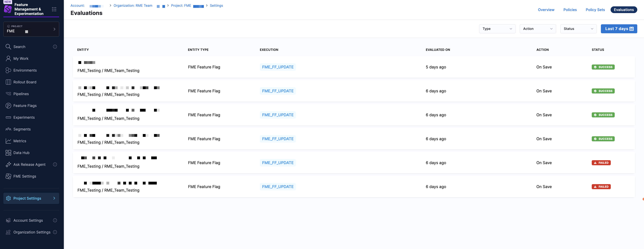Open the Segments icon in the sidebar
Screen dimensions: 644x249
pos(8,129)
